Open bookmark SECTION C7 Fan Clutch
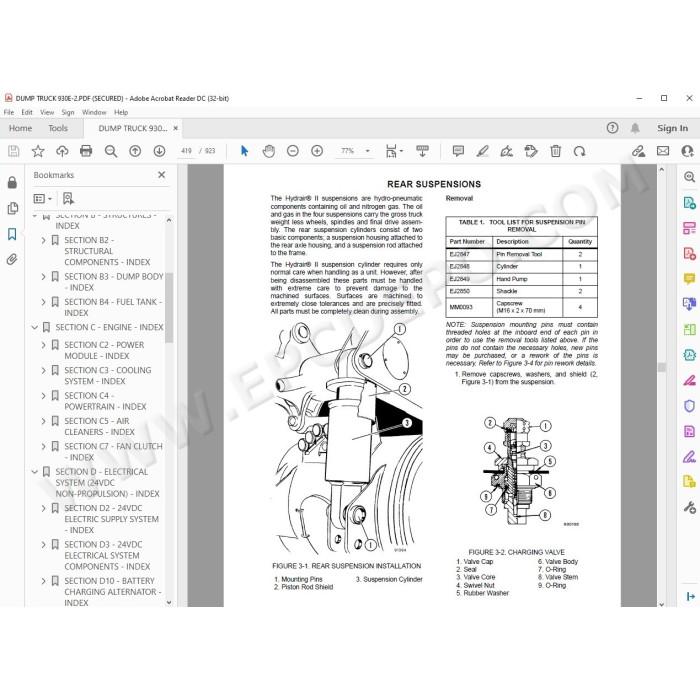 [113, 452]
